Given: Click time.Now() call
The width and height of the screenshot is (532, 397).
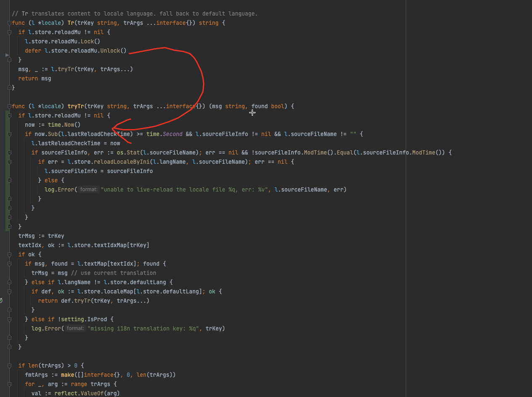Looking at the screenshot, I should click(x=64, y=125).
